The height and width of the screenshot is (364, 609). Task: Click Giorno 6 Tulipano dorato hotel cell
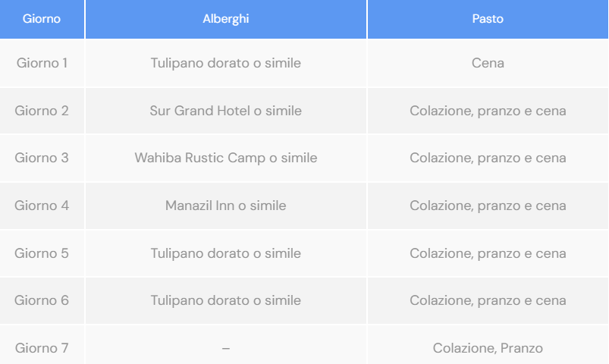tap(226, 300)
